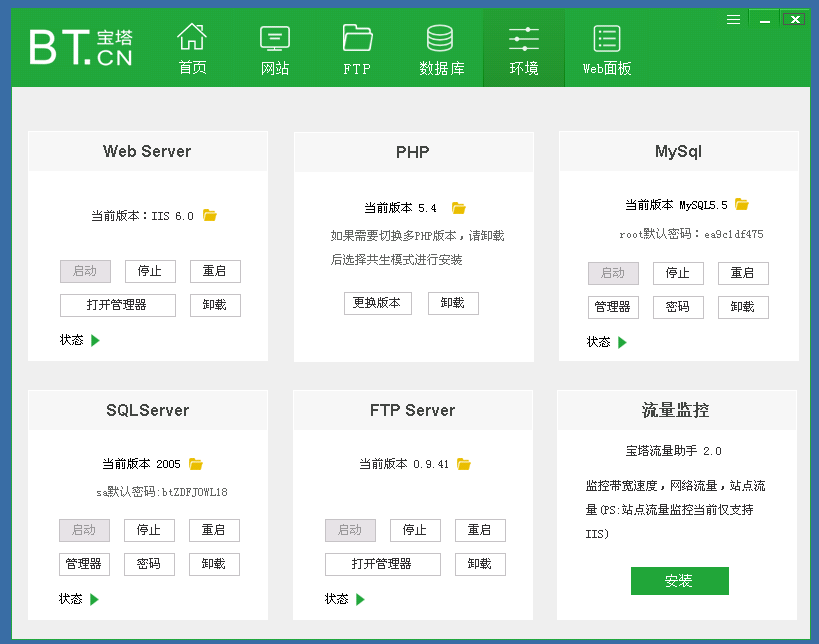Select the 环境 tab
Viewport: 819px width, 644px height.
coord(524,49)
